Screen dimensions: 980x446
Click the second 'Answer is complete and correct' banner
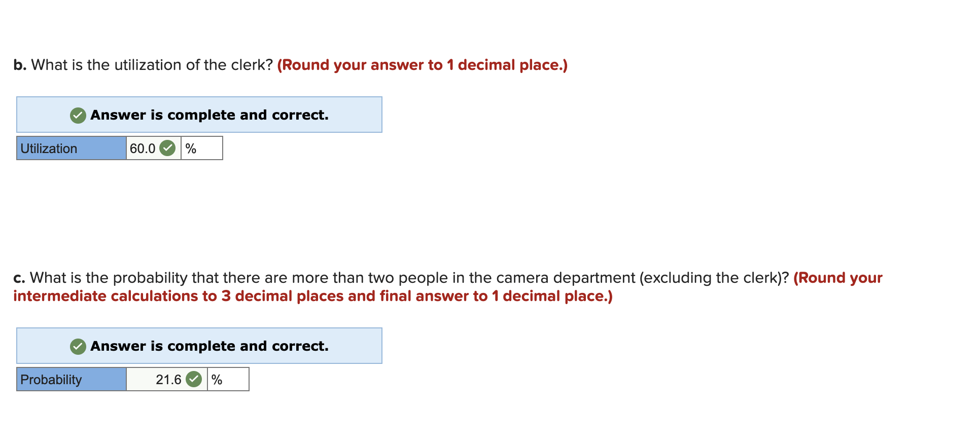click(x=199, y=346)
